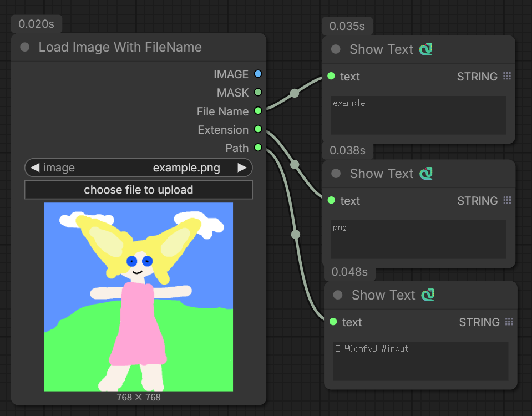Select next image with right arrow
The width and height of the screenshot is (532, 416).
242,168
